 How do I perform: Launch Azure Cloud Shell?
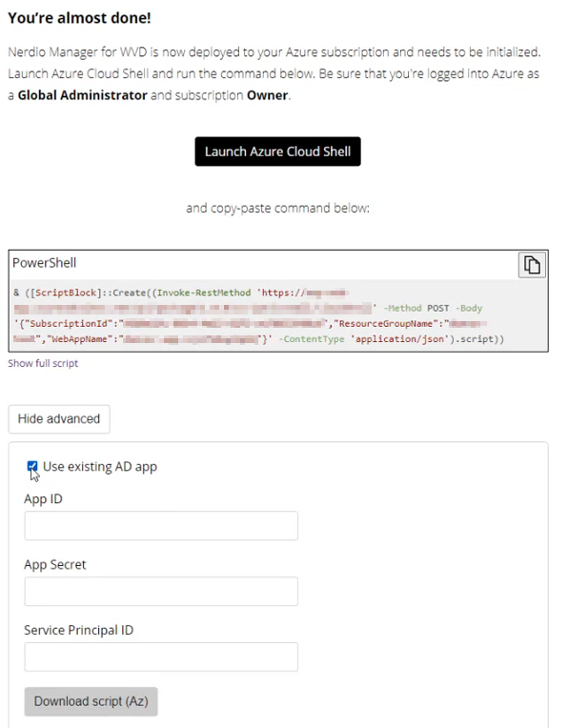point(277,152)
